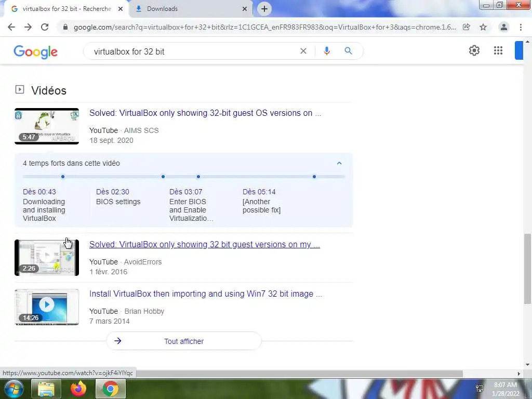Jump to Dès 02:30 BIOS settings
Image resolution: width=532 pixels, height=399 pixels.
118,197
